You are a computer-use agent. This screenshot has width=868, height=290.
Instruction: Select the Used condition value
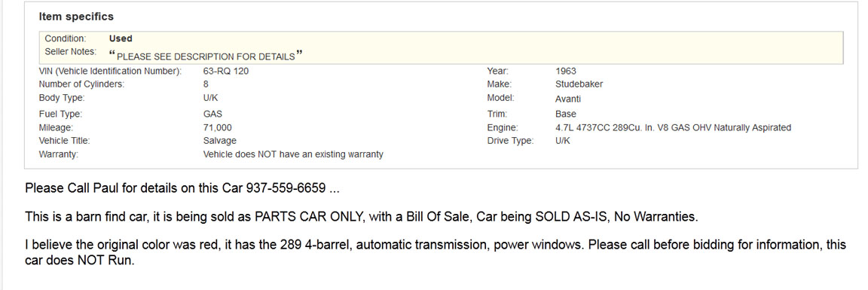click(x=121, y=38)
